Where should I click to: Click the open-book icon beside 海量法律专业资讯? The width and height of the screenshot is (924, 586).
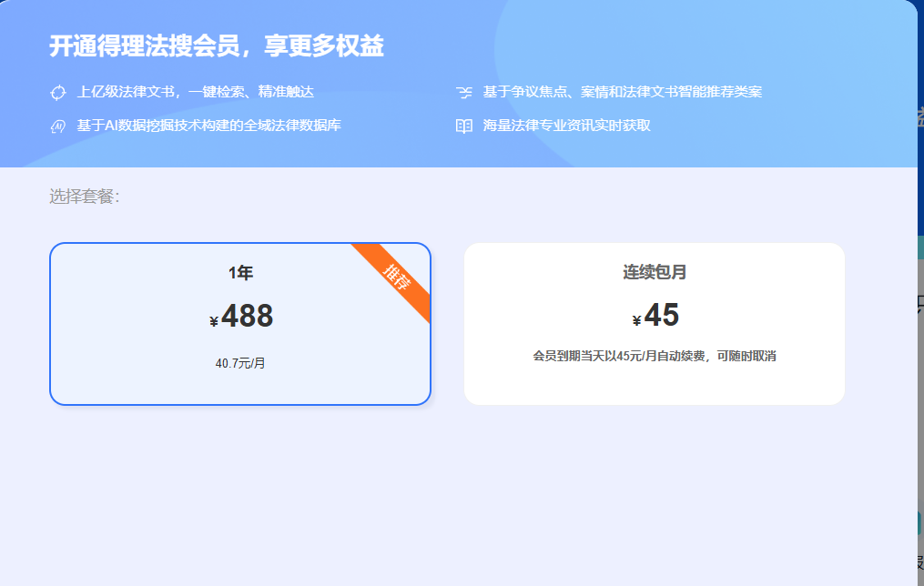(465, 126)
